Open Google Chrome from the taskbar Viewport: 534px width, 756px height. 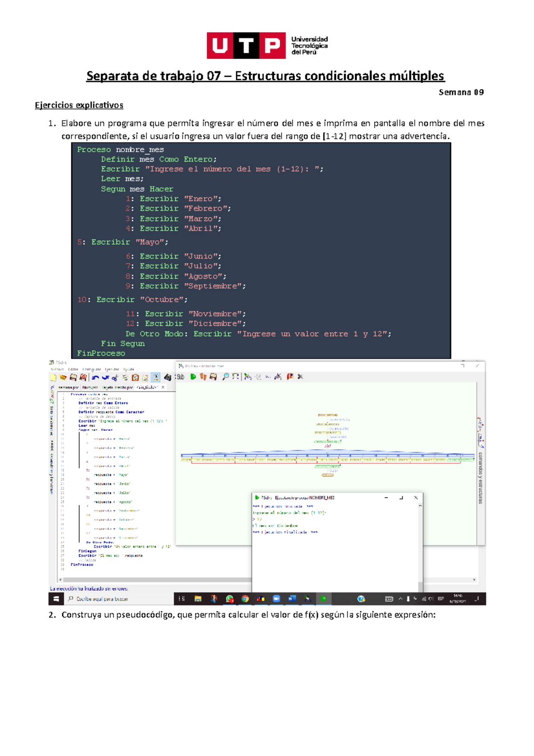(x=245, y=599)
